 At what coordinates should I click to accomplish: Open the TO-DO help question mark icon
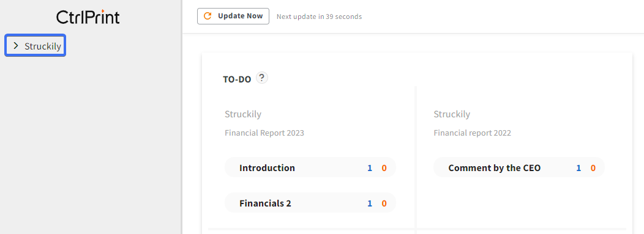(262, 78)
